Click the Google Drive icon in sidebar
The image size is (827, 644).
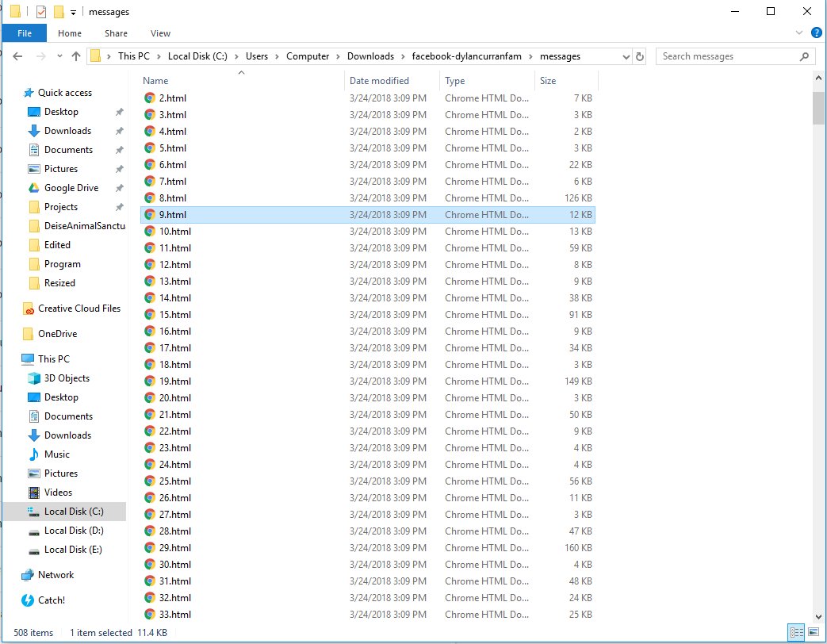point(34,188)
